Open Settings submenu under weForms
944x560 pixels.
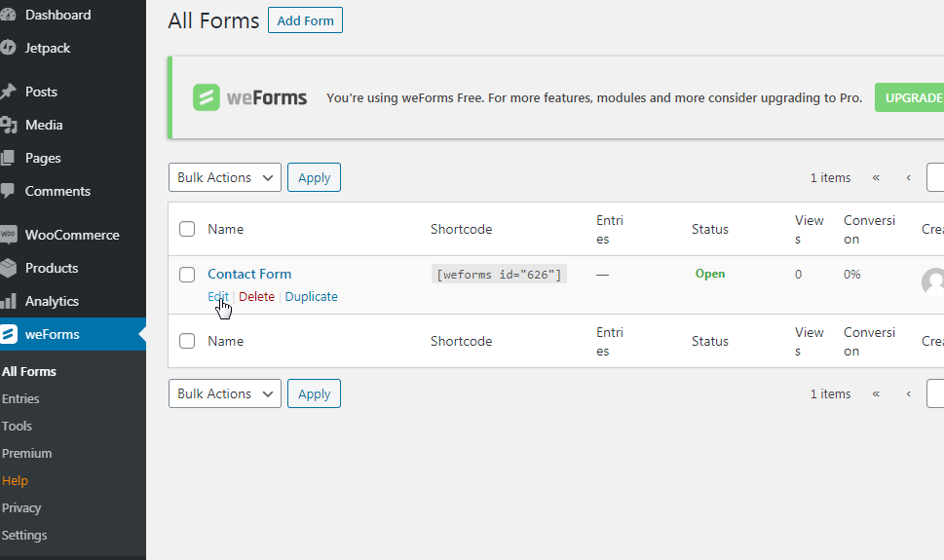click(24, 535)
